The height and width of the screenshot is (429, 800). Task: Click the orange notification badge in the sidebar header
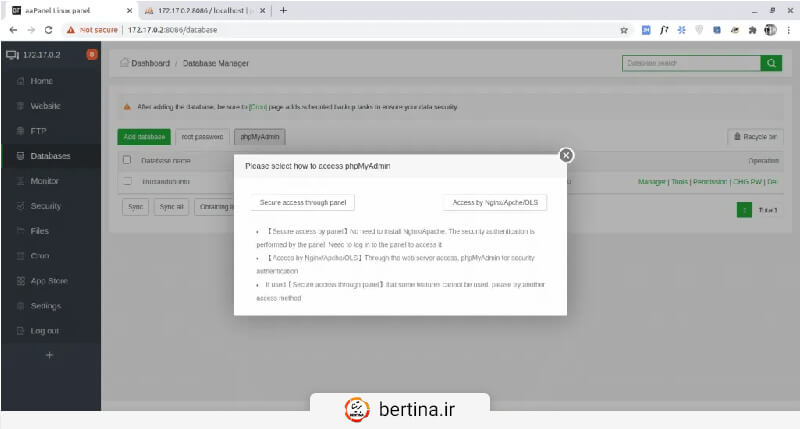pos(92,54)
